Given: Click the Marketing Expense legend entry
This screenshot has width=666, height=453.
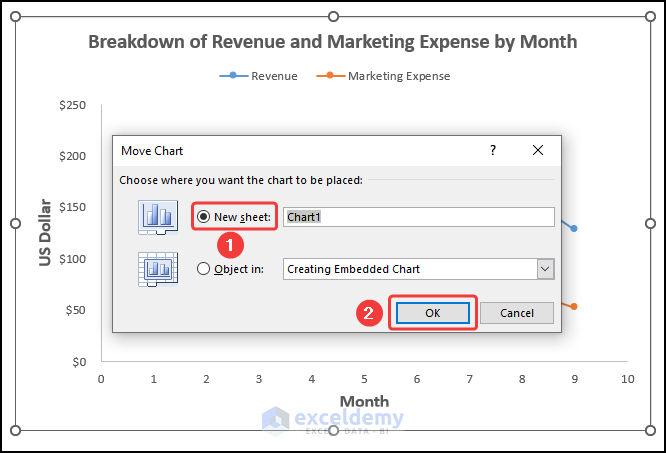Looking at the screenshot, I should point(398,76).
